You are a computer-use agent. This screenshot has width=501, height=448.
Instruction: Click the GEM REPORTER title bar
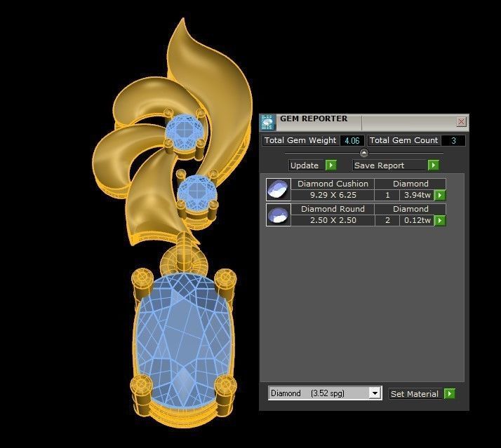(x=364, y=122)
